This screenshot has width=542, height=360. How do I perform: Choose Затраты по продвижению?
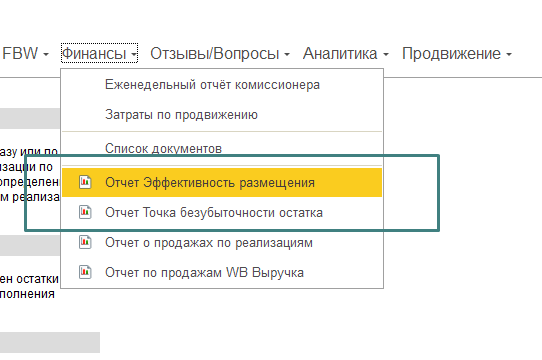(181, 114)
